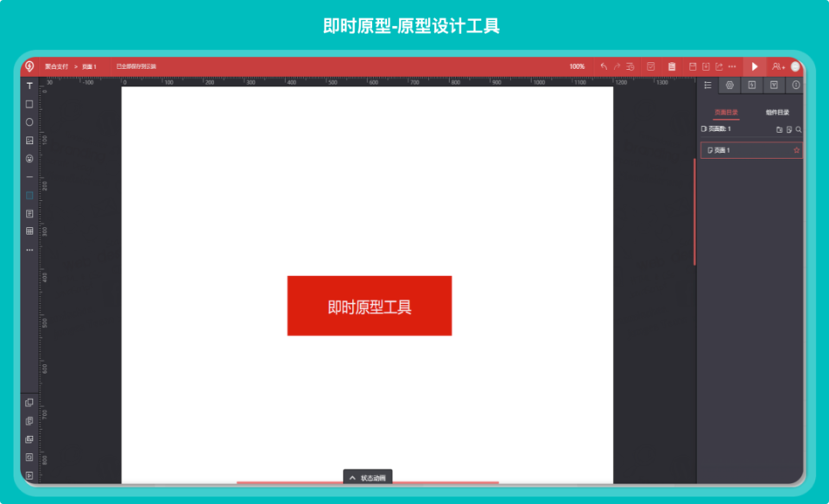Search pages with the magnifier icon
The height and width of the screenshot is (504, 829).
[798, 129]
